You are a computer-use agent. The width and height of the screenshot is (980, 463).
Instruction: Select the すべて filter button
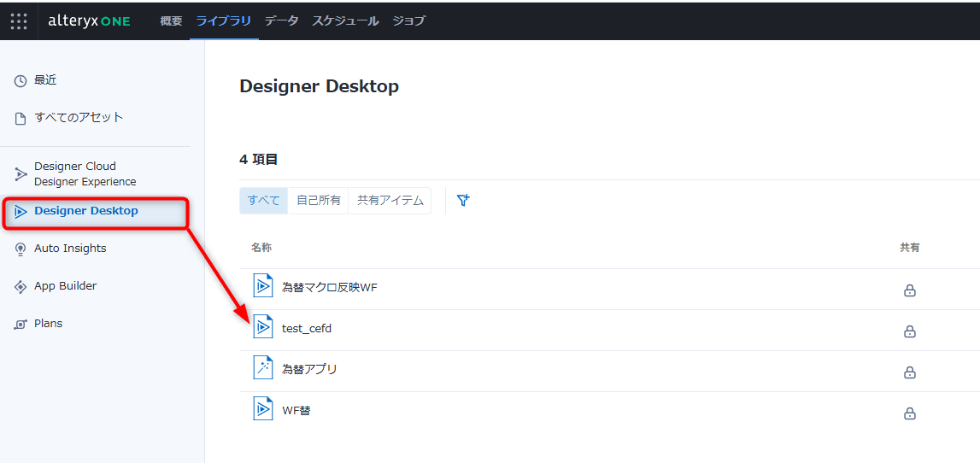pyautogui.click(x=264, y=201)
